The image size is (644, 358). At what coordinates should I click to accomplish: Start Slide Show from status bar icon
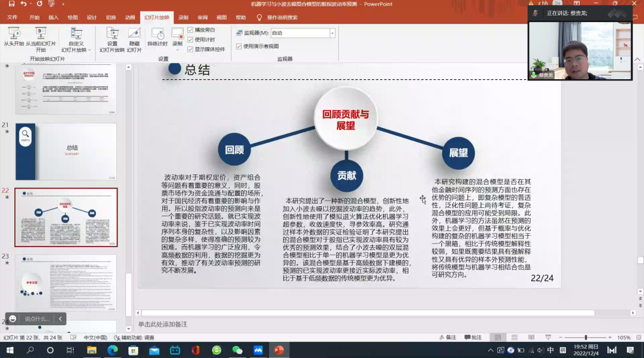[x=549, y=338]
